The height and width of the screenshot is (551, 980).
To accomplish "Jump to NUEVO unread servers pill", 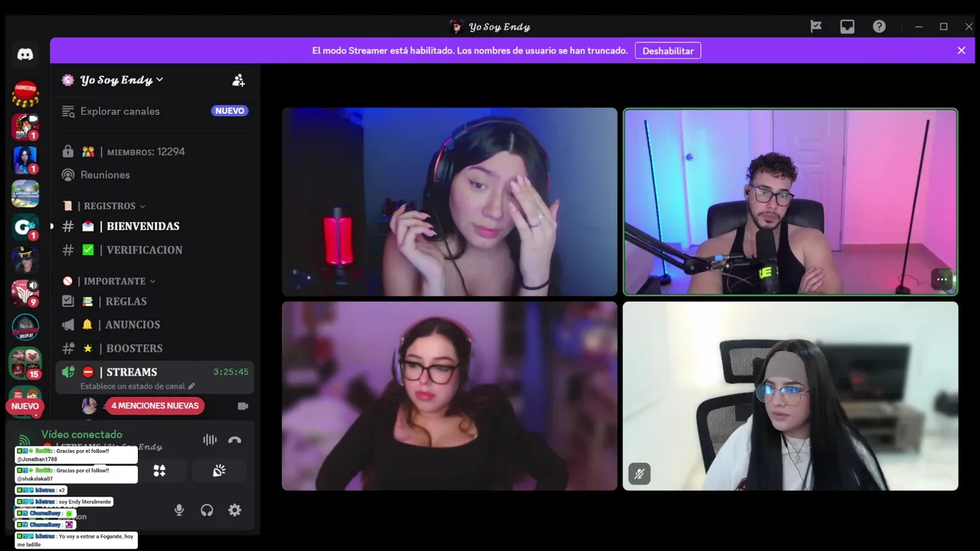I will pos(24,406).
